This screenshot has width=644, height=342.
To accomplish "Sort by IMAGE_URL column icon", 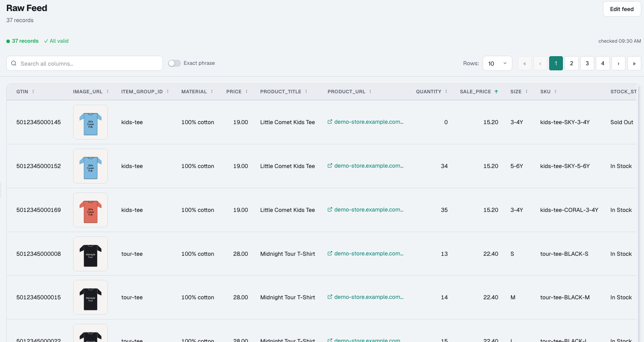I will 108,91.
